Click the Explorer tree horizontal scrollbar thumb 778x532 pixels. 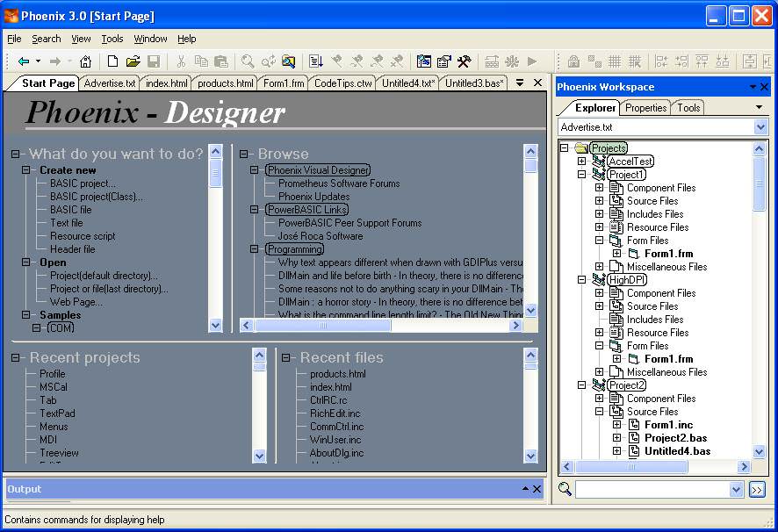pos(631,466)
